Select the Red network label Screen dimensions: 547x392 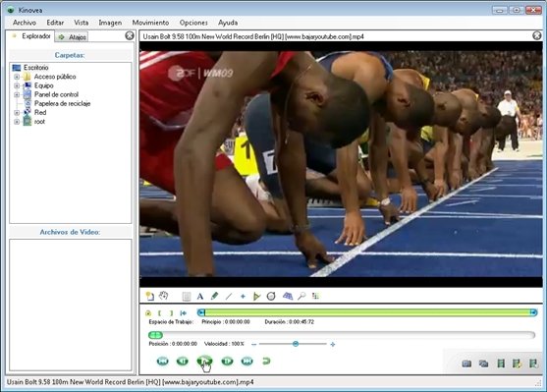[x=40, y=113]
